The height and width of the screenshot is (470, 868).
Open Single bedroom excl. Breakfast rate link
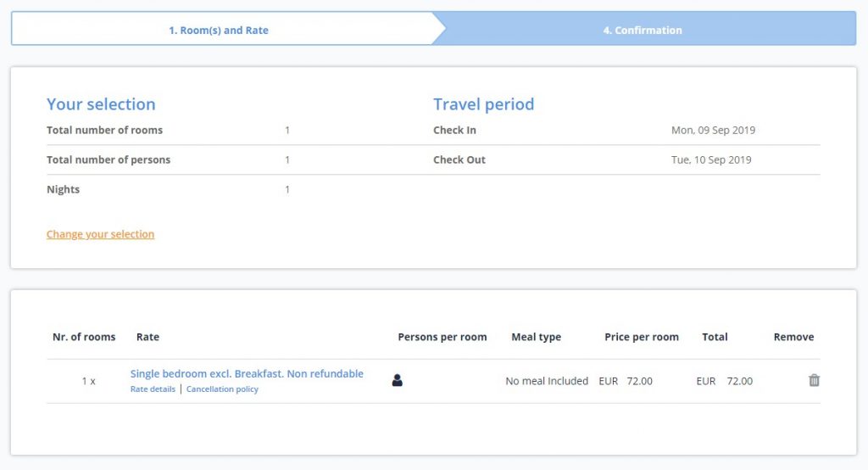(x=247, y=373)
